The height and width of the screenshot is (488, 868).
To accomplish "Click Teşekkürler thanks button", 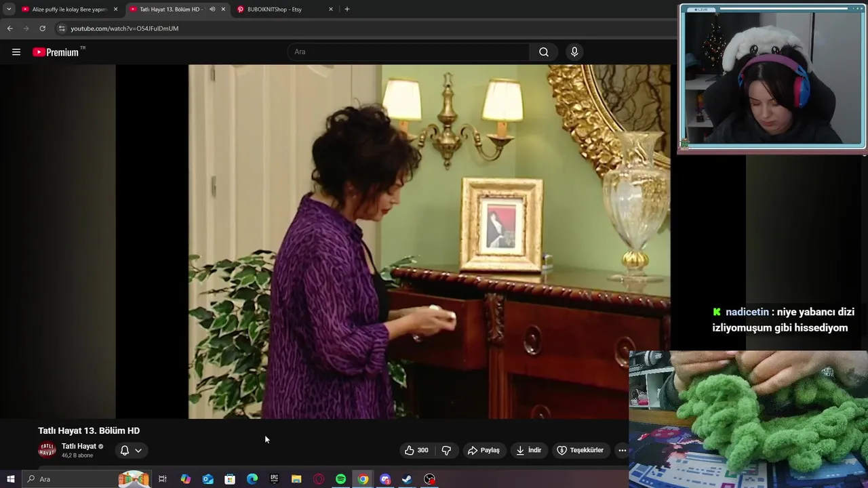I will click(x=580, y=450).
